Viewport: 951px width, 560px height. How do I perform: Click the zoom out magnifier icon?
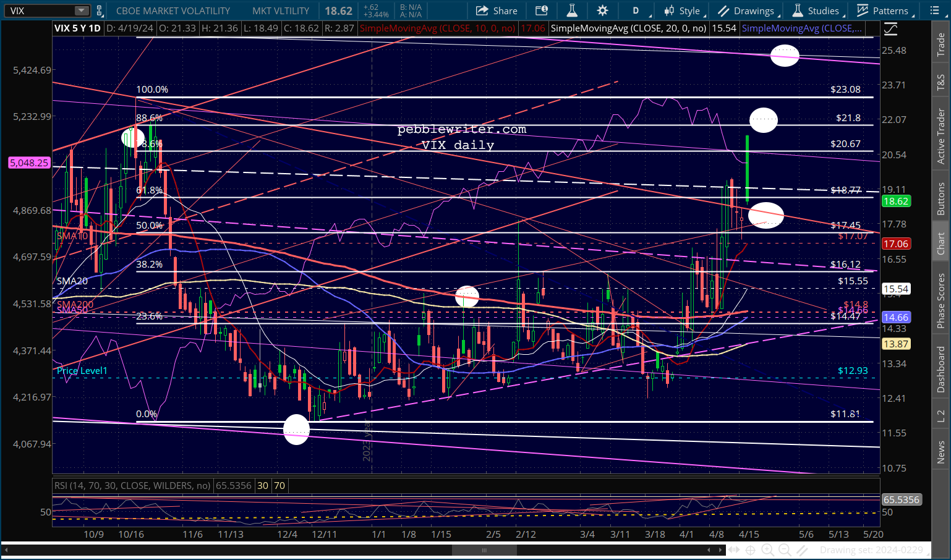pyautogui.click(x=785, y=549)
